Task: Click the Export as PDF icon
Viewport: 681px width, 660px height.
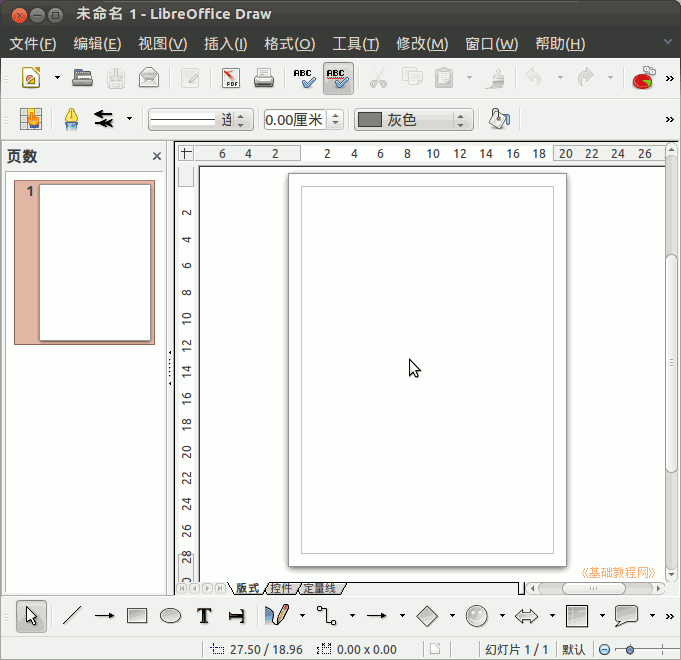Action: click(x=230, y=78)
